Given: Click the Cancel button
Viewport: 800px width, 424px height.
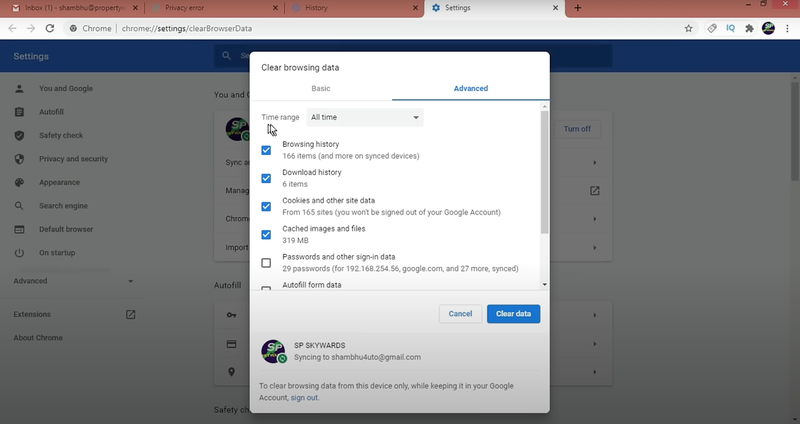Looking at the screenshot, I should point(460,314).
